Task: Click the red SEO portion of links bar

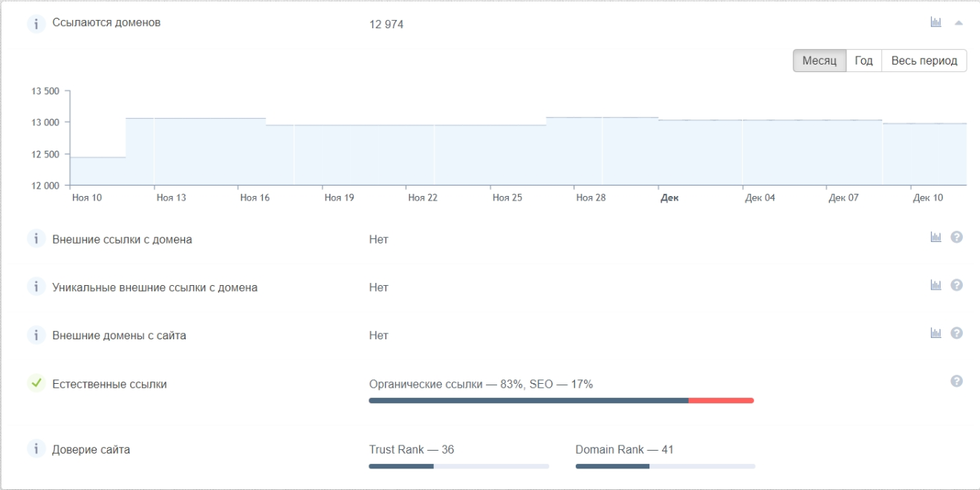Action: coord(721,401)
